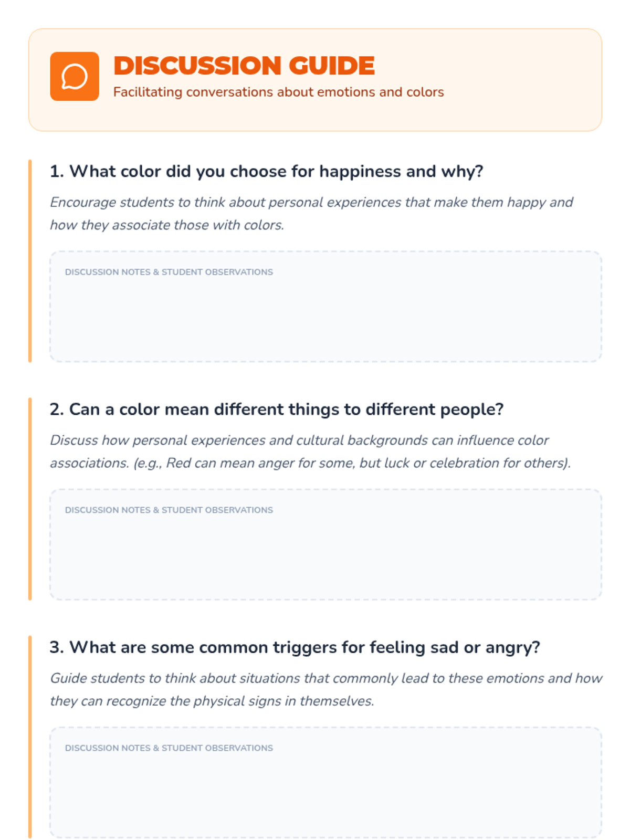Click the hint text about cultural backgrounds
Viewport: 630px width, 840px height.
310,451
